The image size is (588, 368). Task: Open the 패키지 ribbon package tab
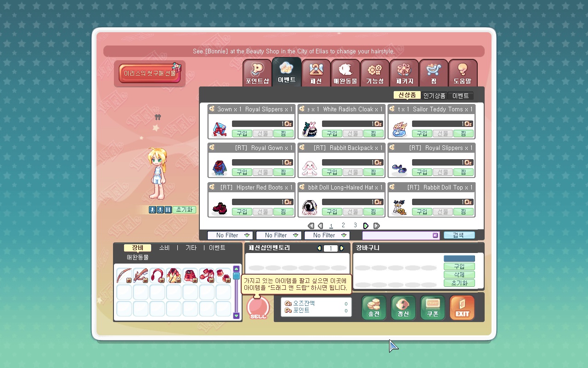(404, 73)
